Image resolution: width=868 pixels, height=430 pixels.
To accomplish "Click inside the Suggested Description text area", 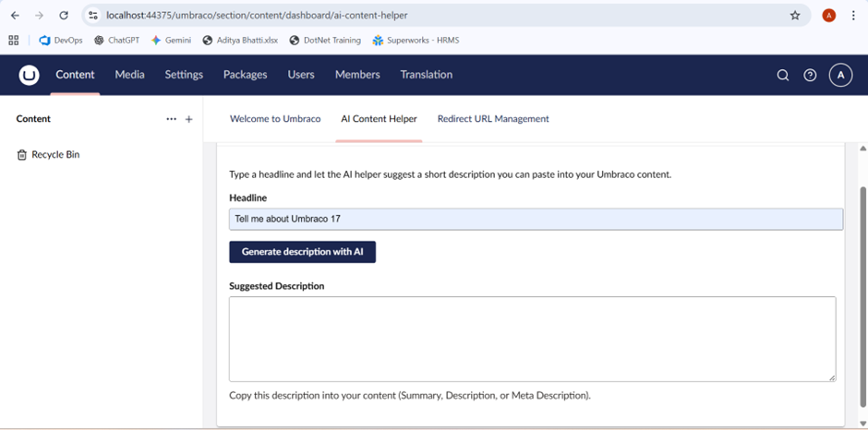I will coord(532,338).
